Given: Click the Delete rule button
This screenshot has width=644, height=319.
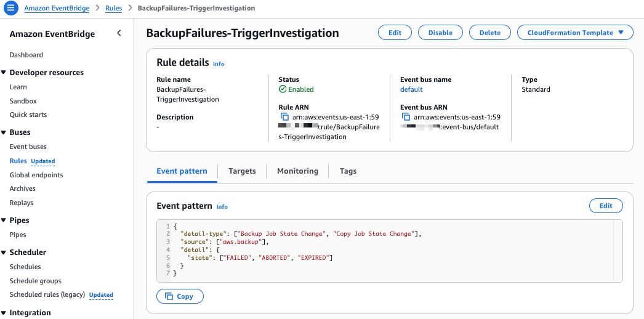Looking at the screenshot, I should 490,33.
